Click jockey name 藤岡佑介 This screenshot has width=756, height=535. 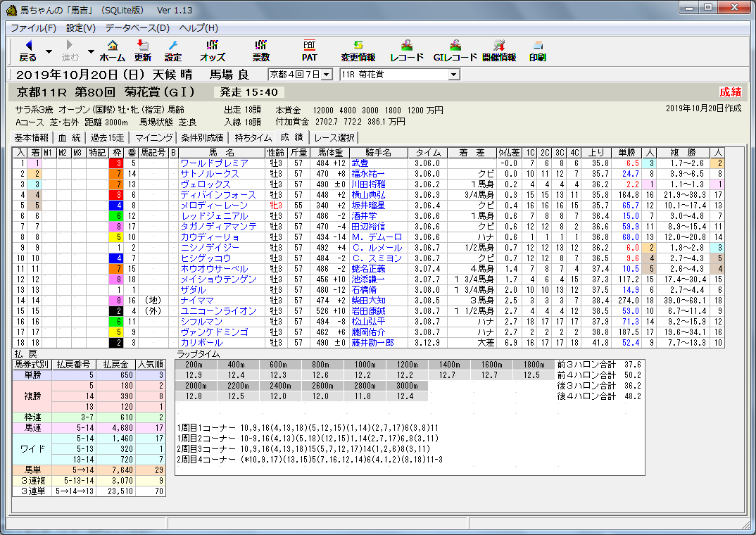coord(368,332)
